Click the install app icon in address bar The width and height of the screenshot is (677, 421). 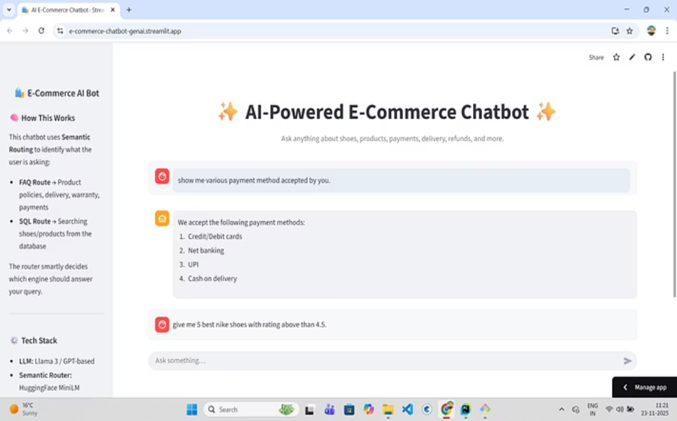coord(615,31)
